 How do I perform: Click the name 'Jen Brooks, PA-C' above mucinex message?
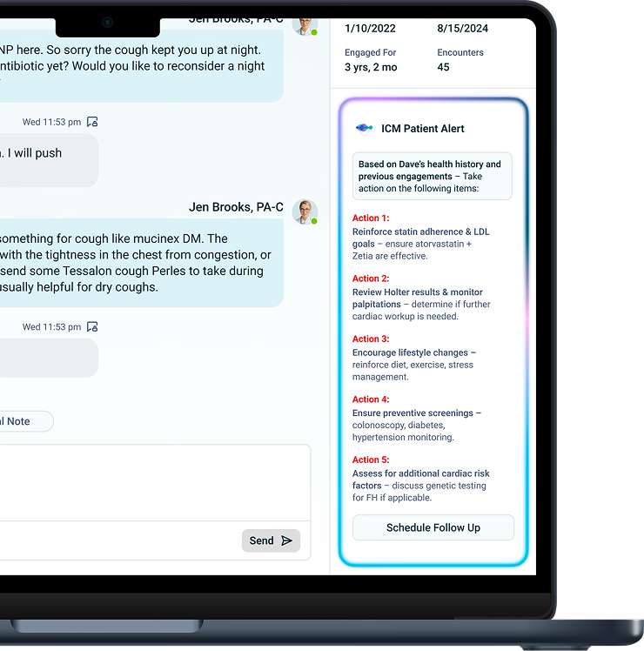click(236, 207)
